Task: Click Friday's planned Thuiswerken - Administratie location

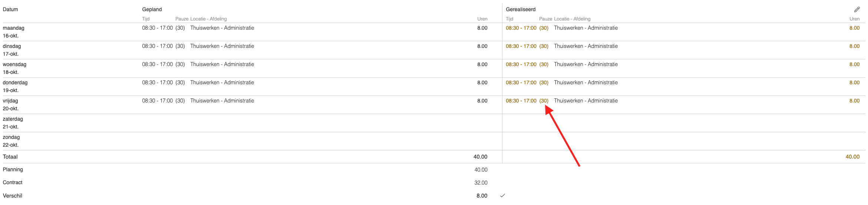Action: [222, 101]
